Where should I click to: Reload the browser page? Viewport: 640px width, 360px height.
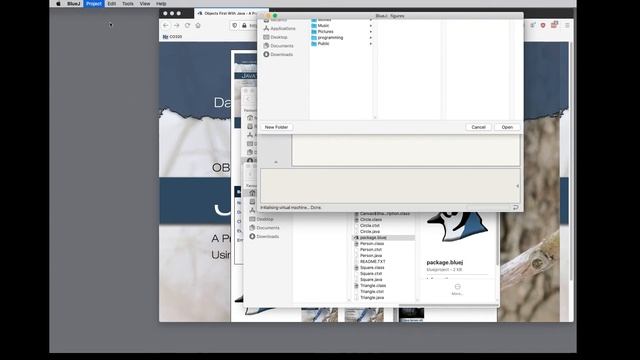click(187, 25)
